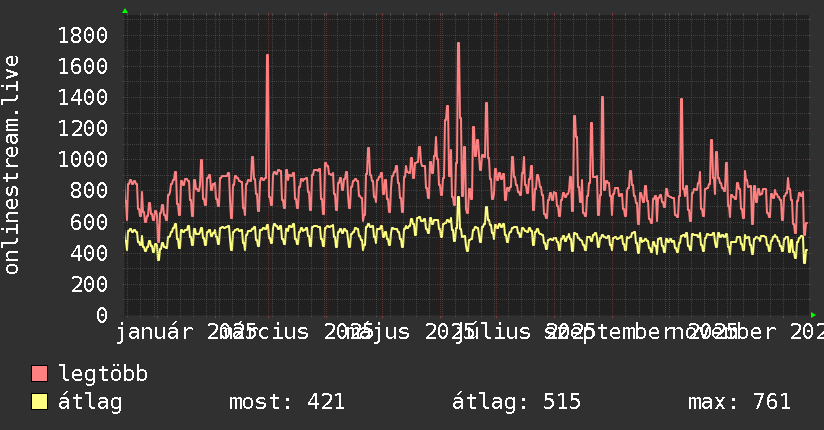Click the 1600 y-axis label

tap(83, 67)
